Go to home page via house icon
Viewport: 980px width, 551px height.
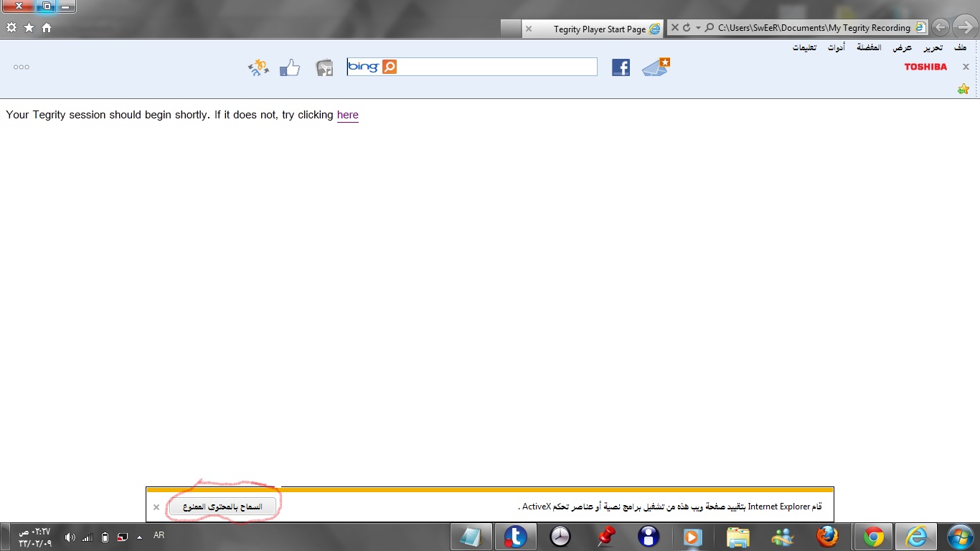pos(47,27)
